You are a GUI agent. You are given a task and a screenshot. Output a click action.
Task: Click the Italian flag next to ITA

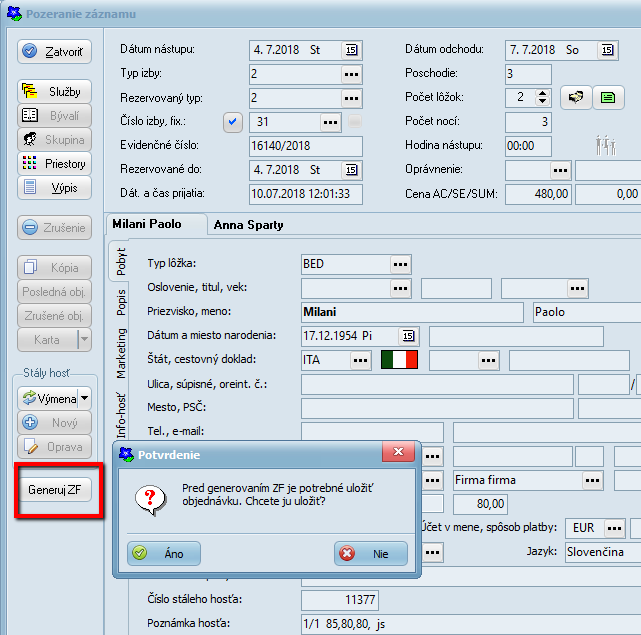398,360
